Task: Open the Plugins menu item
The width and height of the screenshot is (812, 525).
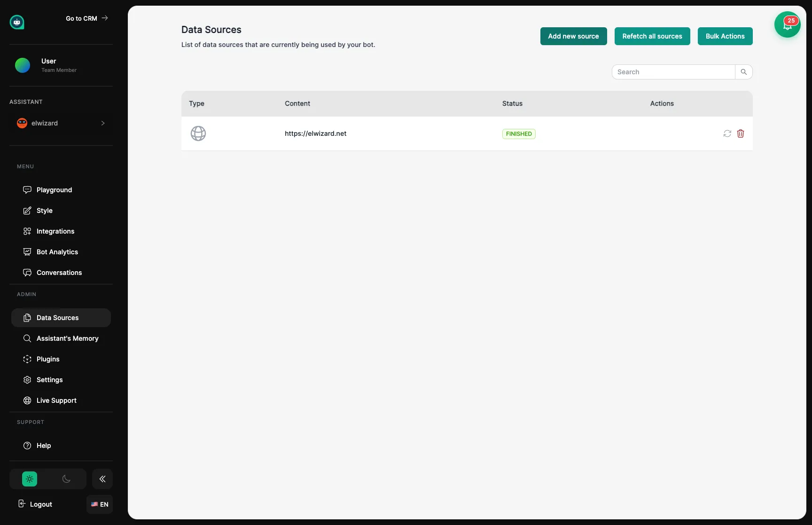Action: (61, 359)
